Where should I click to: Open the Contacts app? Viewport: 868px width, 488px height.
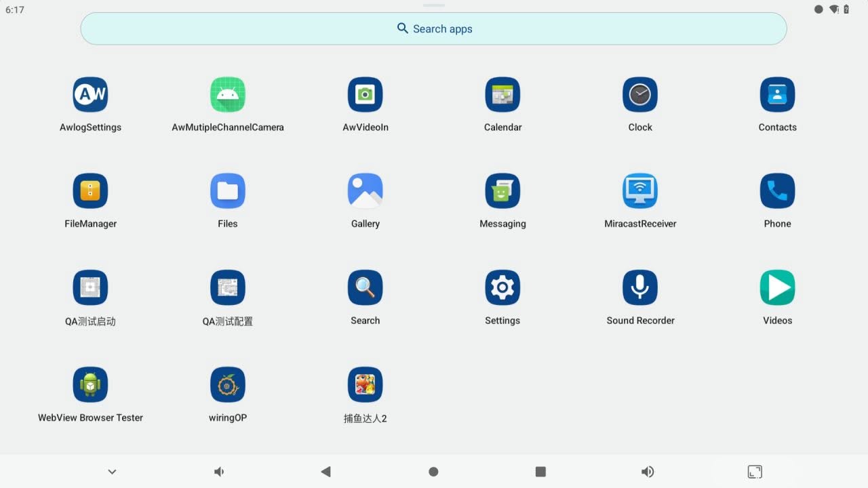coord(777,95)
